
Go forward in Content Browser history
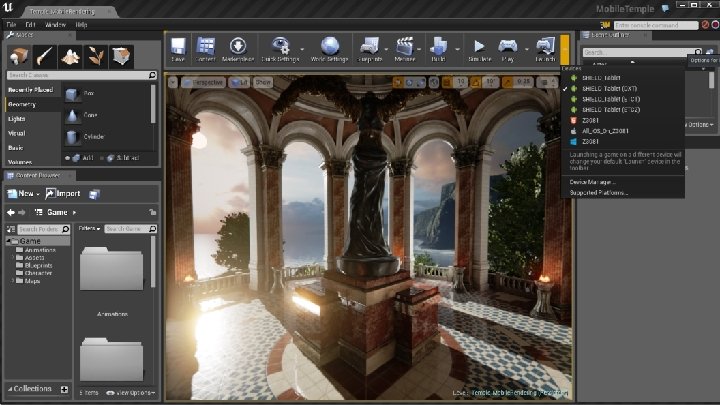point(22,212)
